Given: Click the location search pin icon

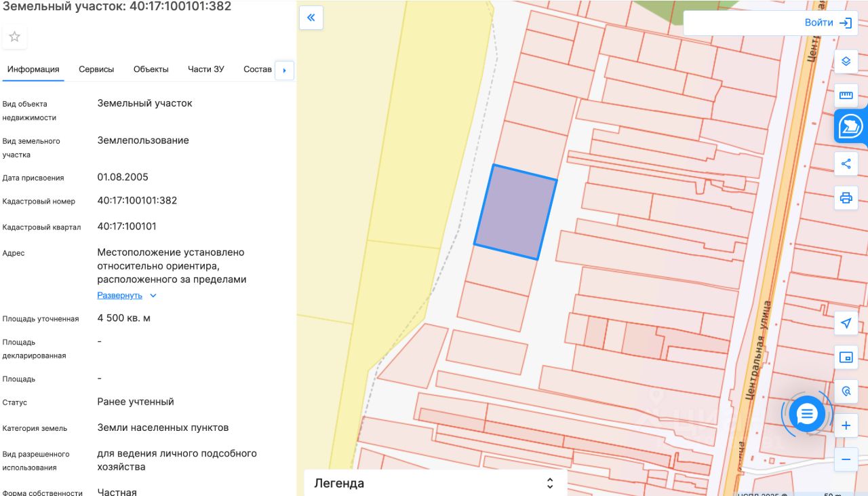Looking at the screenshot, I should [846, 392].
